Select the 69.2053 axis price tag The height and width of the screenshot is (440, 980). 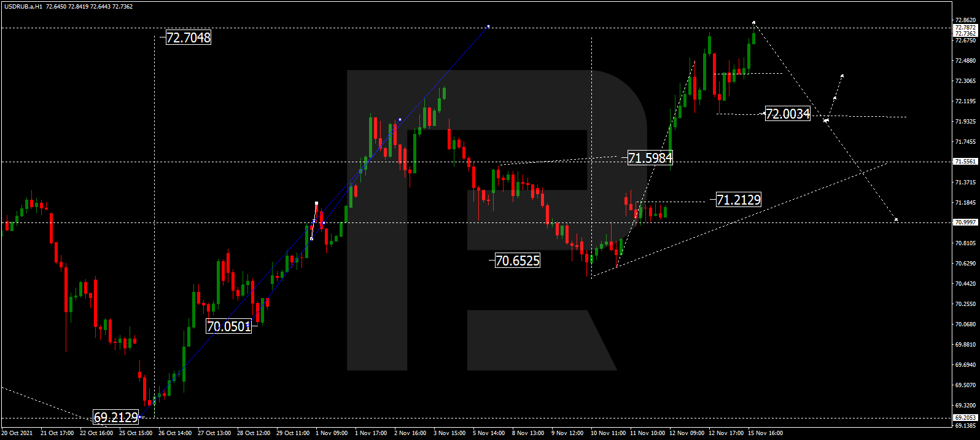click(965, 418)
